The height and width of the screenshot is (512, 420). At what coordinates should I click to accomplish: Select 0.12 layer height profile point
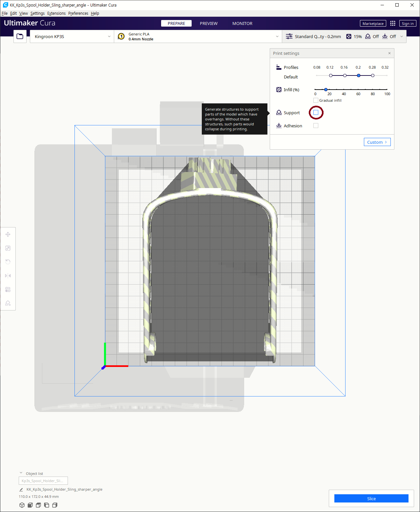(331, 75)
